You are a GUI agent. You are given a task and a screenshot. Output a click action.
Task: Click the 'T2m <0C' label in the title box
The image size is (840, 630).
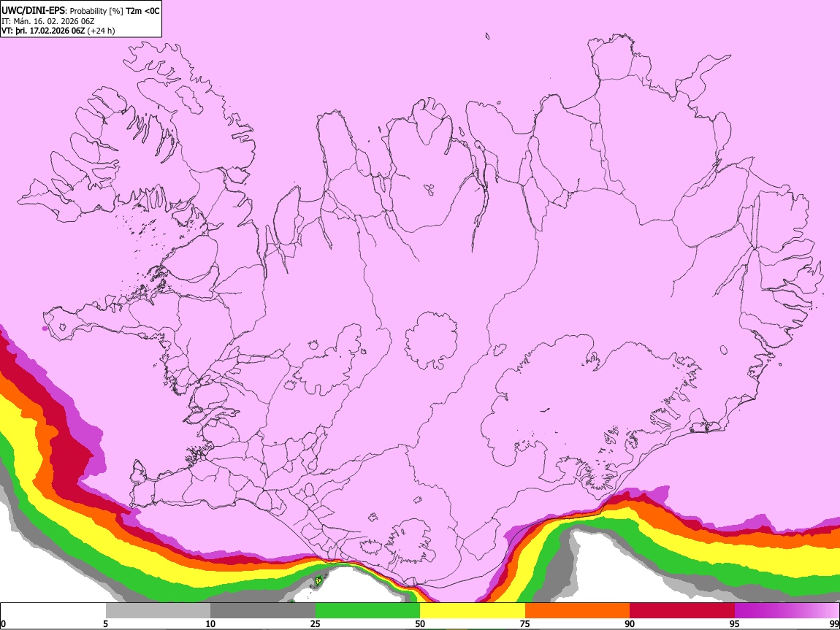tap(142, 11)
